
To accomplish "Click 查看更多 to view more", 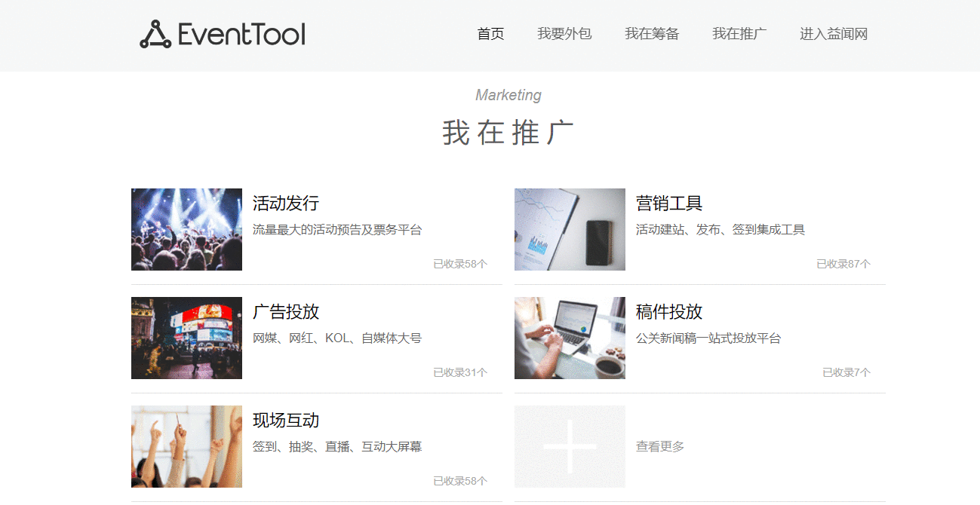I will point(660,447).
